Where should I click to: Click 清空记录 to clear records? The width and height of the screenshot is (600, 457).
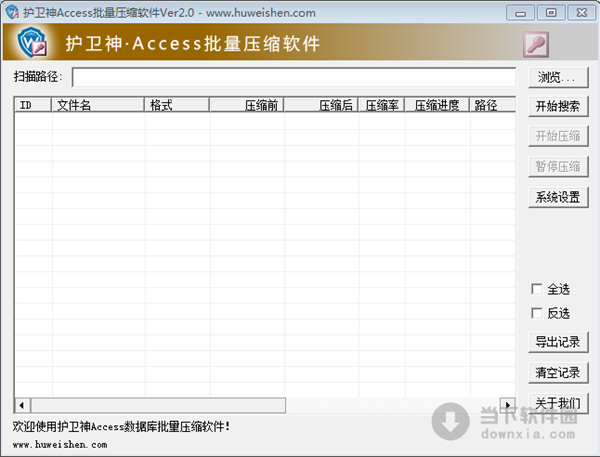(558, 372)
